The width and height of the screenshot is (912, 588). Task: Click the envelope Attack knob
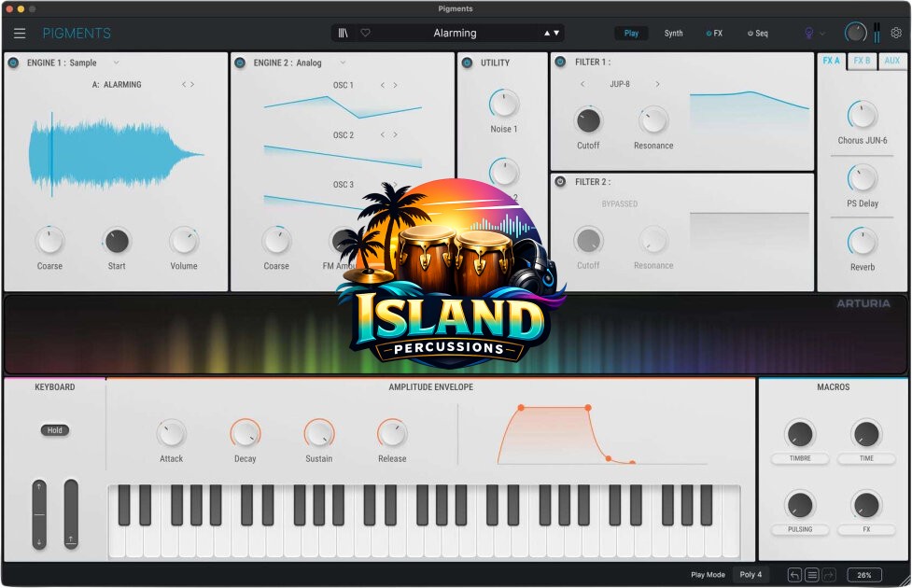pyautogui.click(x=171, y=433)
